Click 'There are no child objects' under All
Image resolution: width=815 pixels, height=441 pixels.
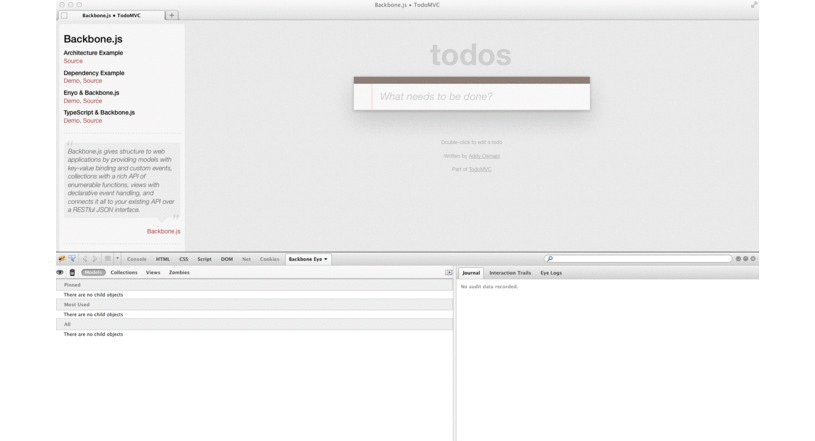94,334
